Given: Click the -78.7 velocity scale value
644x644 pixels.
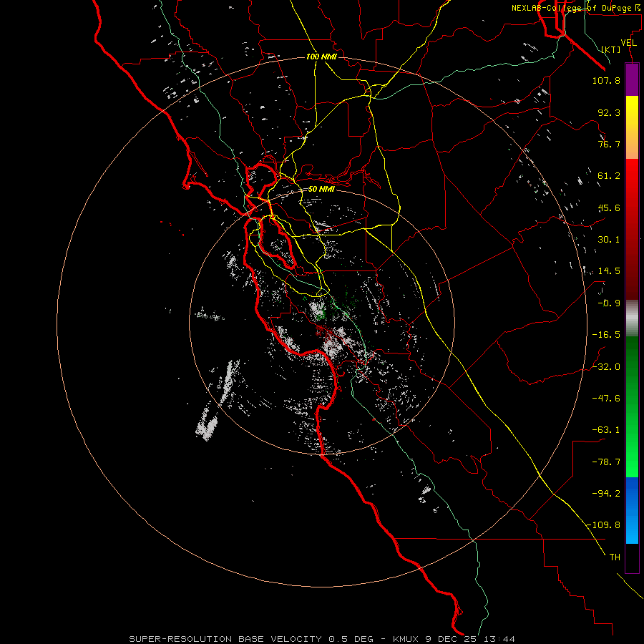Looking at the screenshot, I should coord(606,462).
